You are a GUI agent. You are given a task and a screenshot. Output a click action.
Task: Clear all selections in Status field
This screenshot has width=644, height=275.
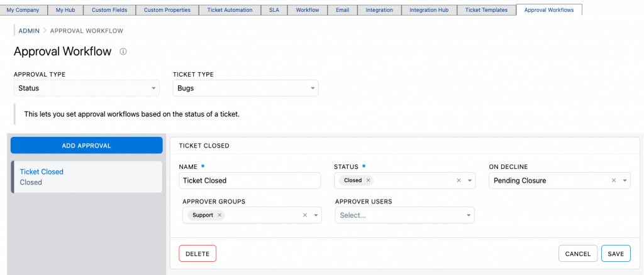click(x=459, y=180)
